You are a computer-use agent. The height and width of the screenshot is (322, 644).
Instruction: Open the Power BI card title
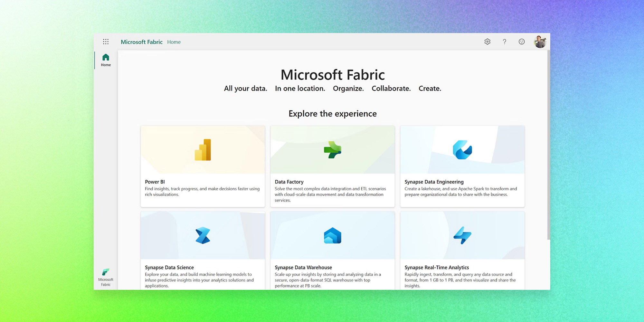point(155,182)
